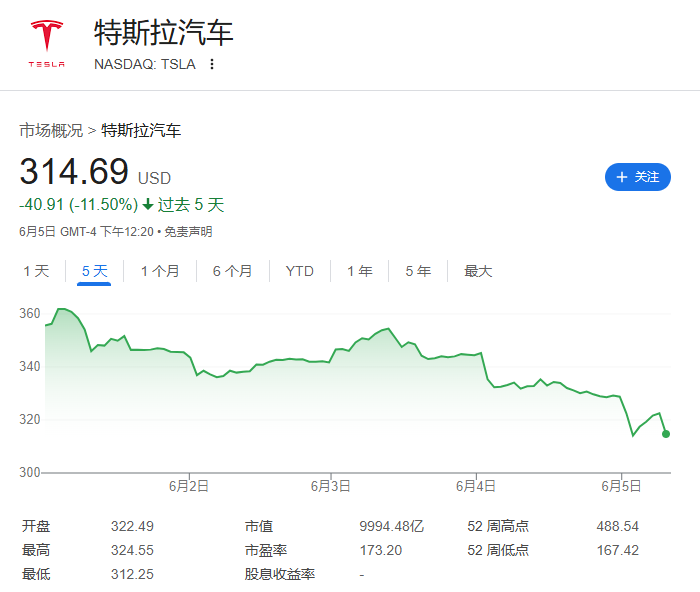Click the 过去 5 天 period text
The width and height of the screenshot is (700, 592).
coord(191,205)
